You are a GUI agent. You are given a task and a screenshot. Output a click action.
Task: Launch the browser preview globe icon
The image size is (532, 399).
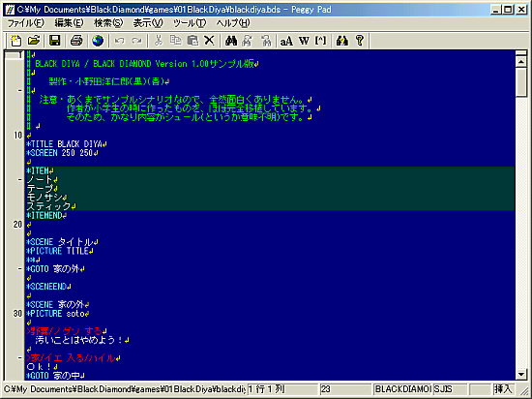tap(98, 41)
